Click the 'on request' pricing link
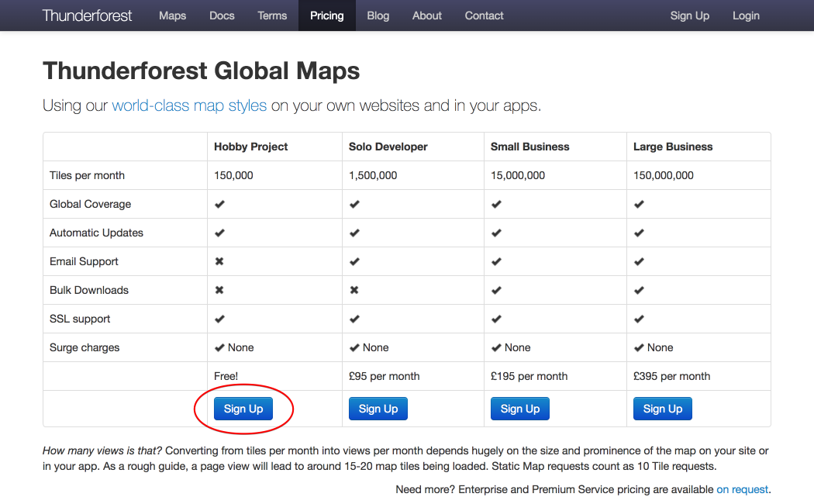The height and width of the screenshot is (504, 814). point(742,489)
